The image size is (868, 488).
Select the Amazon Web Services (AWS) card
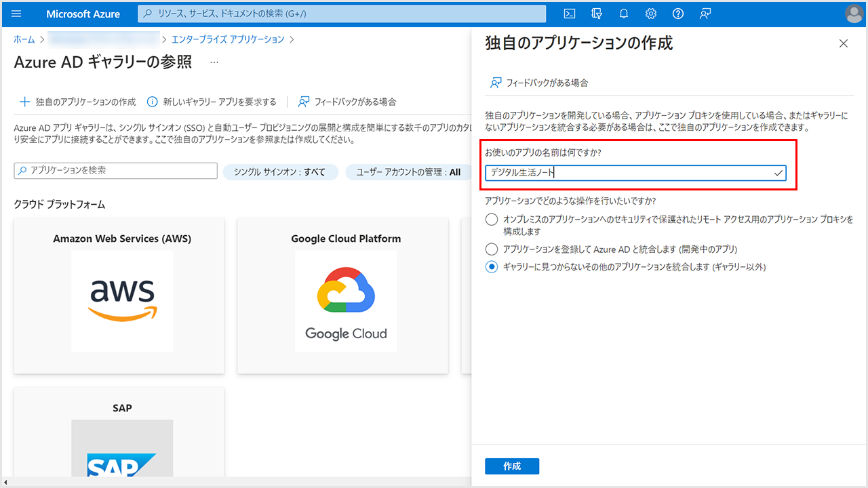[119, 296]
